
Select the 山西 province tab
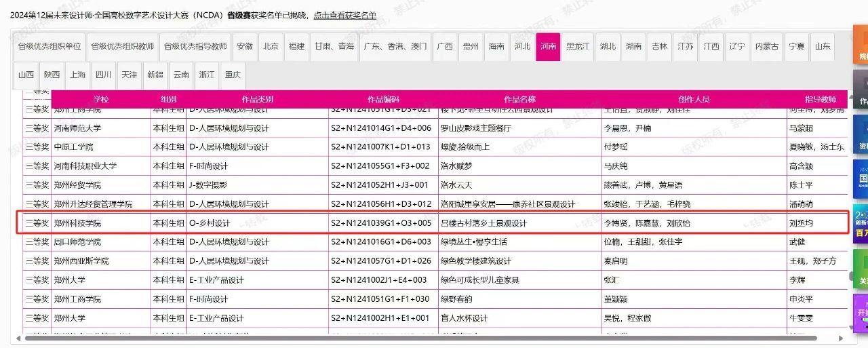coord(26,75)
